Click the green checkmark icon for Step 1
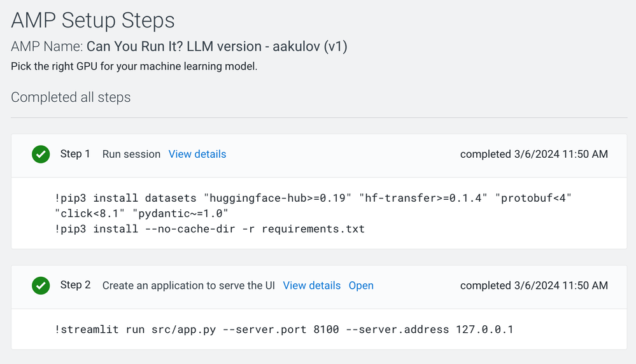The image size is (636, 364). point(41,154)
